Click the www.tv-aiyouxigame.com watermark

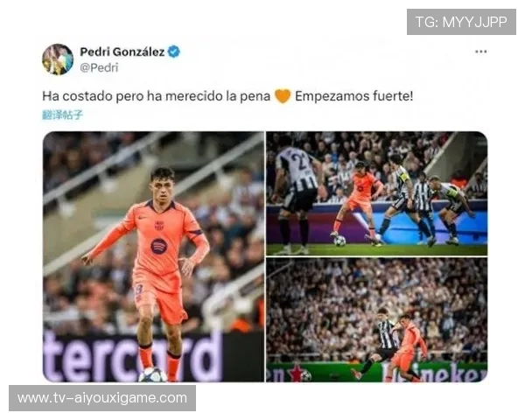click(102, 398)
